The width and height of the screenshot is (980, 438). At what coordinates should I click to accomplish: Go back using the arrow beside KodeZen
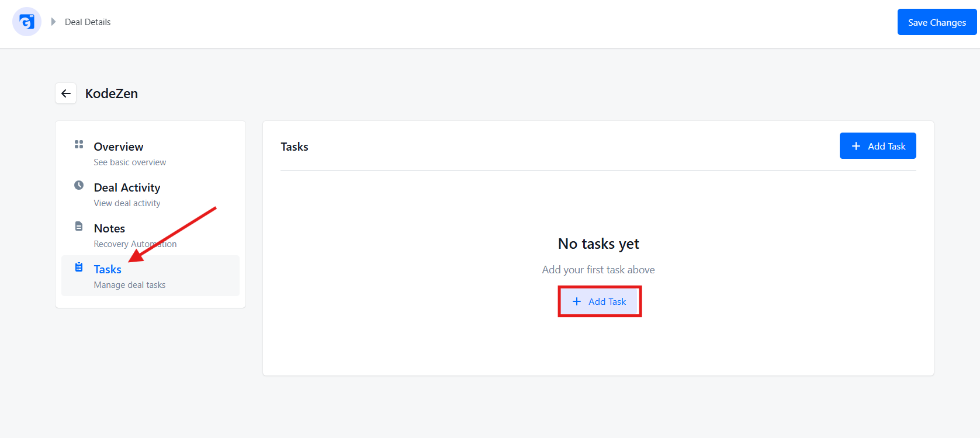tap(66, 93)
